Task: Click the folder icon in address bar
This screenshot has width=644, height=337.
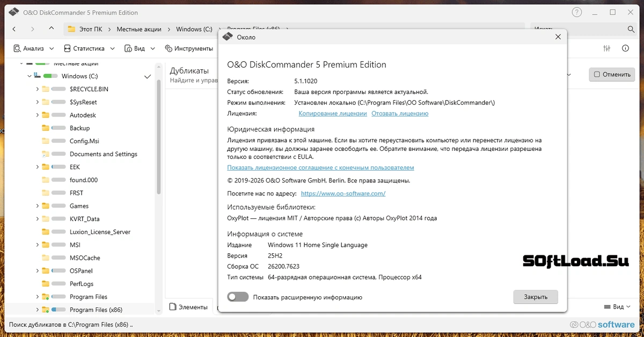Action: click(x=71, y=29)
